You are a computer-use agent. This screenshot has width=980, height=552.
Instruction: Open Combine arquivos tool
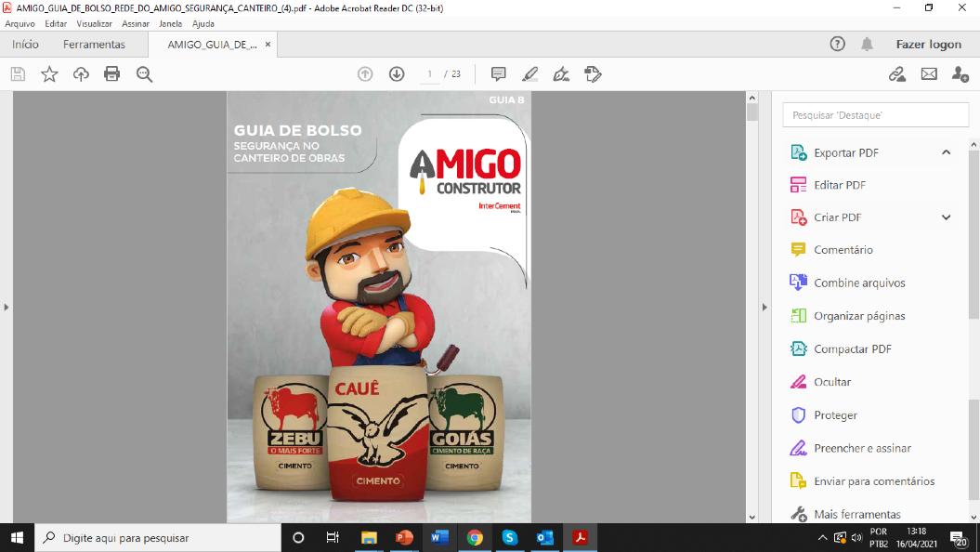point(859,283)
